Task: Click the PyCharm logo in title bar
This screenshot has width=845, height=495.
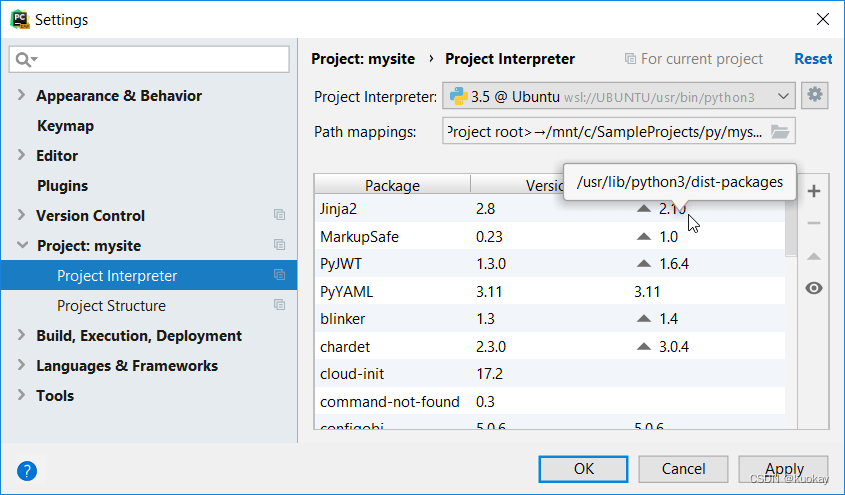Action: [20, 19]
